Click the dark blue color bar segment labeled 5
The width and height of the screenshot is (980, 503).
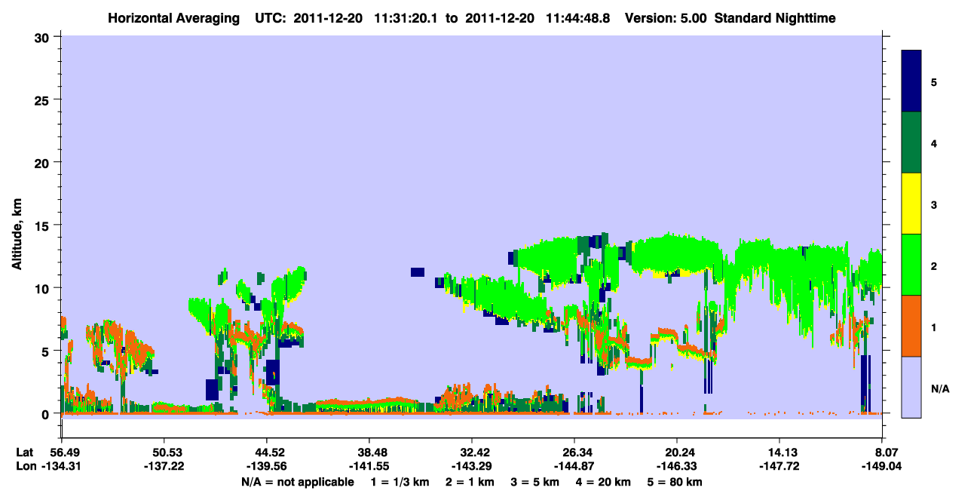tap(911, 81)
